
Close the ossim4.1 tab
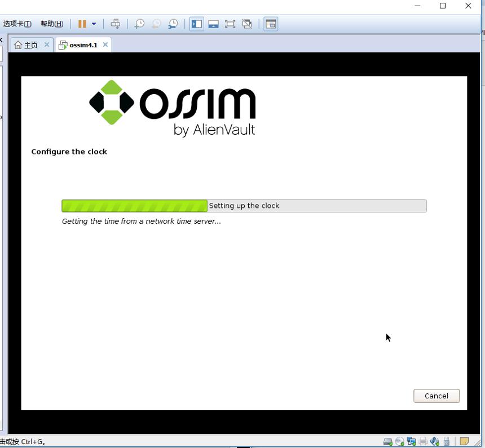[105, 45]
